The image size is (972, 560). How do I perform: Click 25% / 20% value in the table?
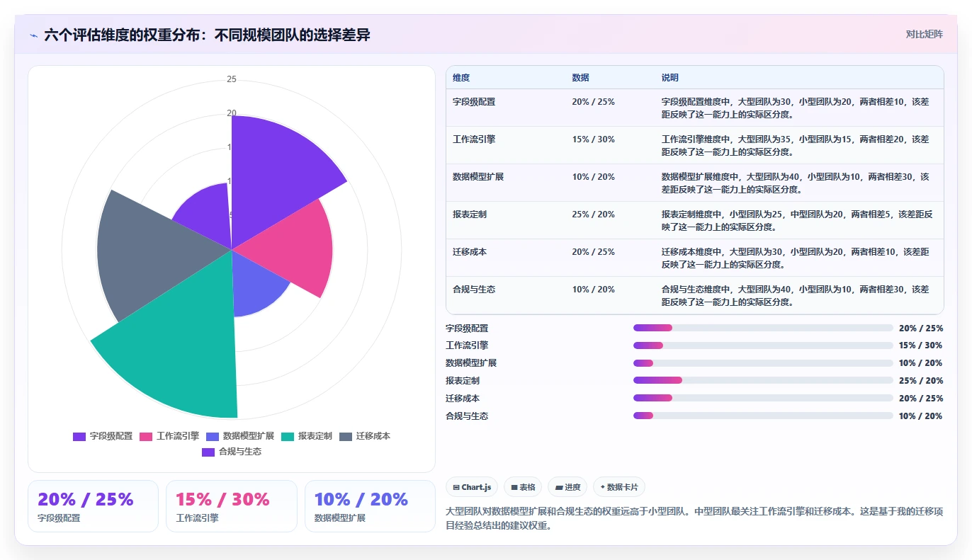pos(594,214)
